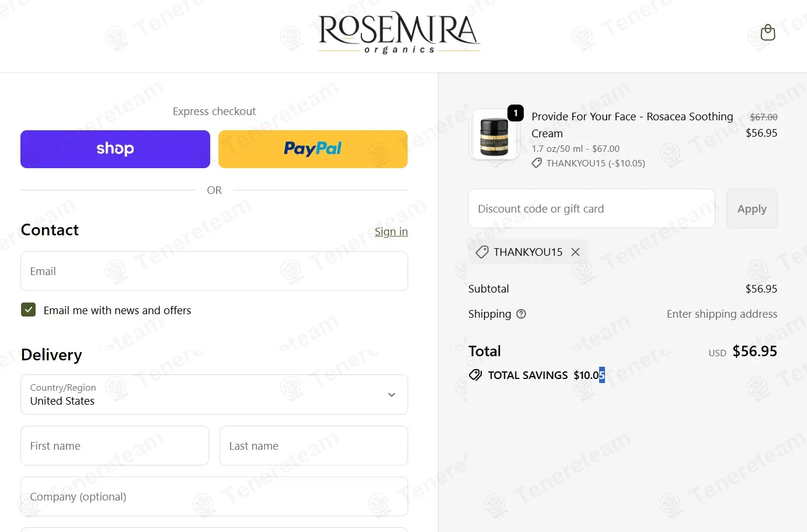807x532 pixels.
Task: Click the THANKYOU15 (-$10.05) line under product
Action: (596, 164)
